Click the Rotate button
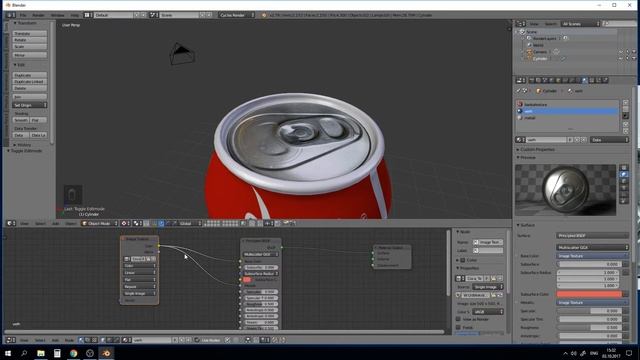 click(29, 40)
